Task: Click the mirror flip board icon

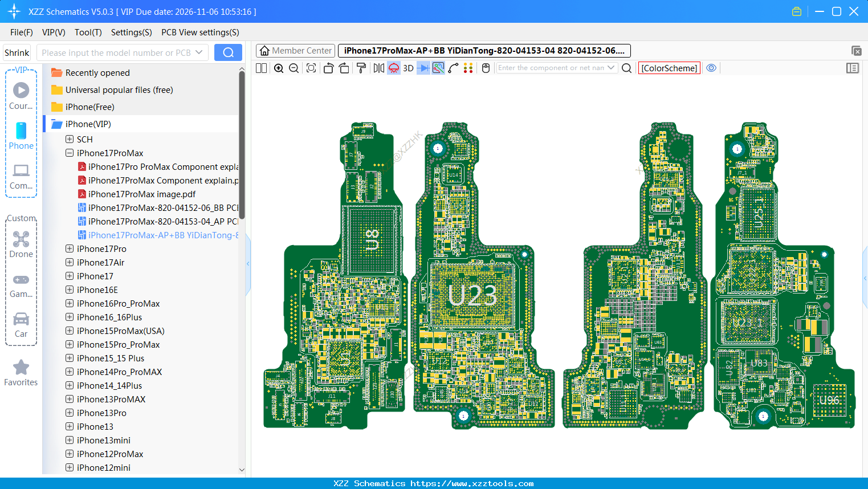Action: [378, 68]
